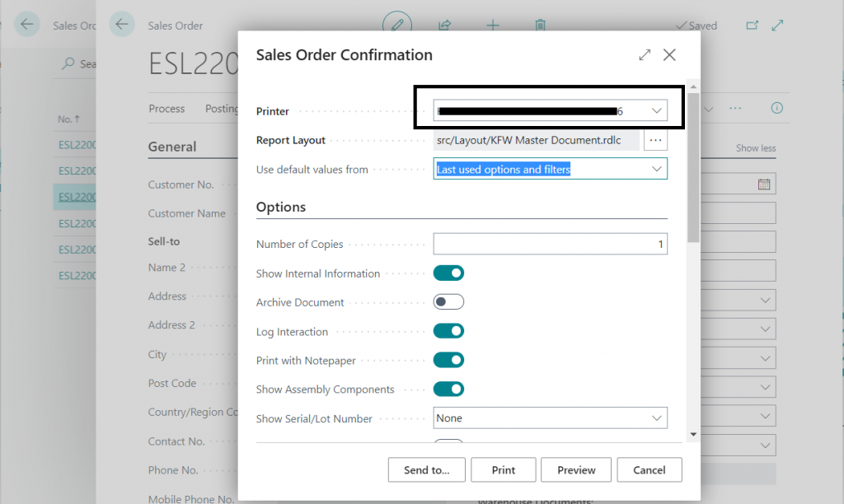Enable the Archive Document toggle

pyautogui.click(x=448, y=302)
